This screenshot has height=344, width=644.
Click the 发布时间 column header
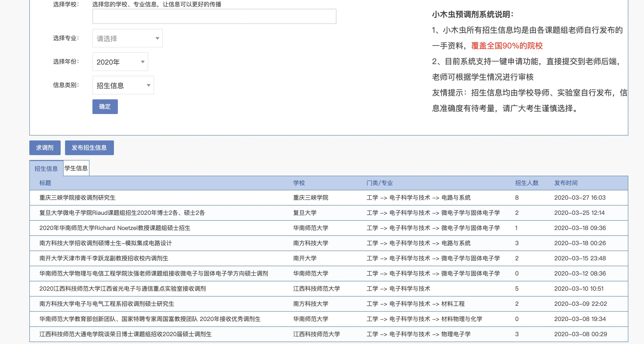[x=566, y=183]
